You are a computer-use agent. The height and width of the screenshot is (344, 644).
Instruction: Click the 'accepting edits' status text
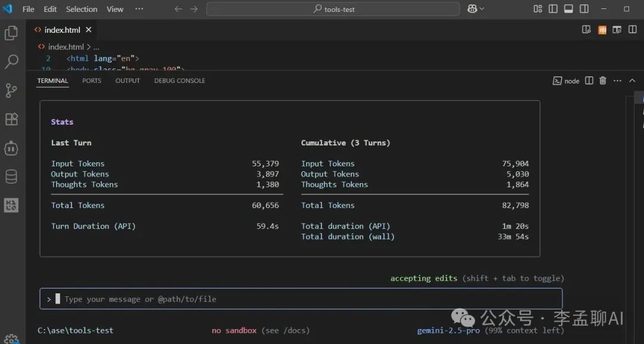point(423,278)
